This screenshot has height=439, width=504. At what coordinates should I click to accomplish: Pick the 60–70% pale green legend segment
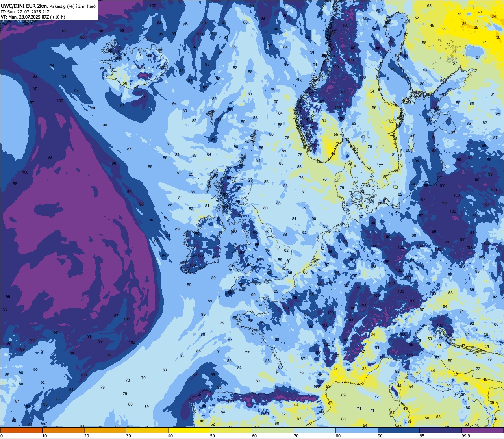pyautogui.click(x=273, y=430)
